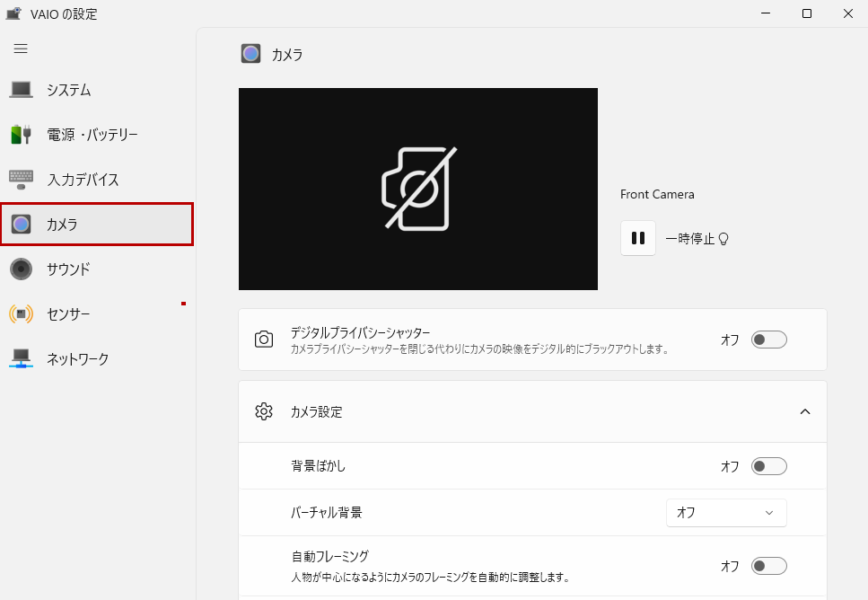Enable the デジタルプライバシーシャッター toggle
The height and width of the screenshot is (600, 868).
tap(768, 340)
